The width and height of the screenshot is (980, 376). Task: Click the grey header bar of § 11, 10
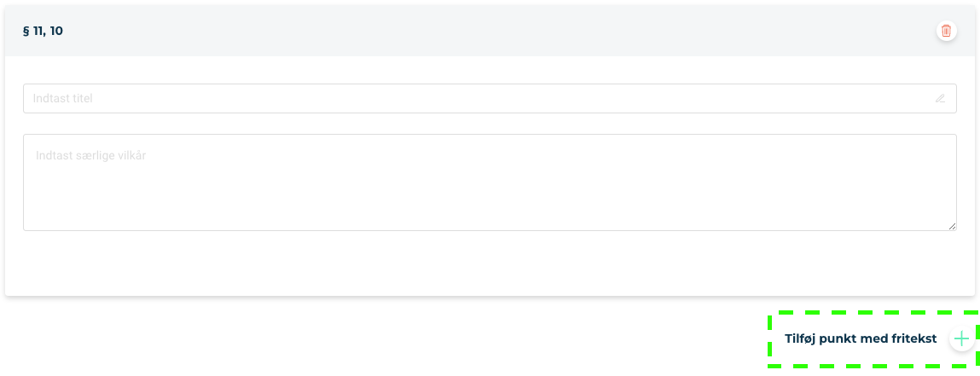coord(490,31)
